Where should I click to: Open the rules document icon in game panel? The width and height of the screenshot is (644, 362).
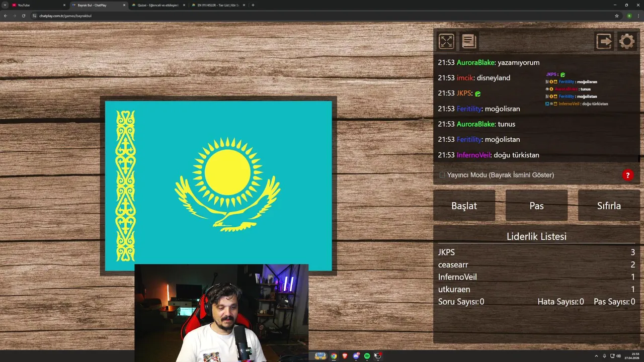click(469, 41)
